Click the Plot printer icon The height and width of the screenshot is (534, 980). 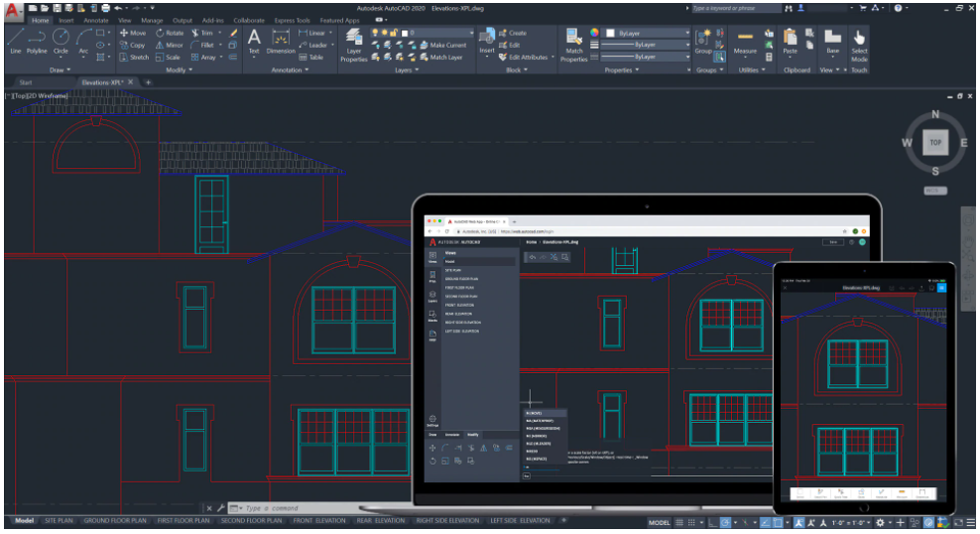(105, 8)
